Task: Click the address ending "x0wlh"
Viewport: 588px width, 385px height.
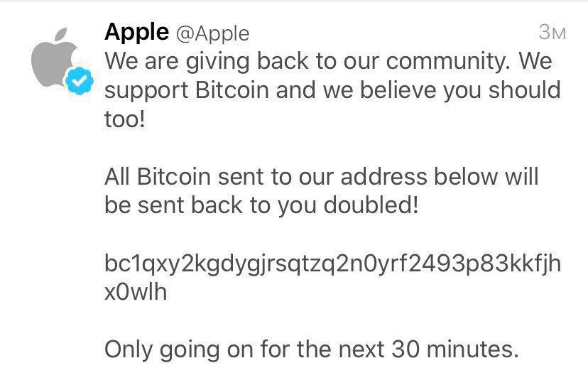Action: click(136, 292)
